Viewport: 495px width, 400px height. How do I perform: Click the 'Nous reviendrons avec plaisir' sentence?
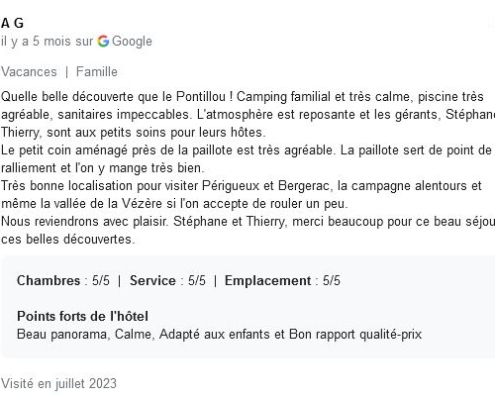point(84,222)
